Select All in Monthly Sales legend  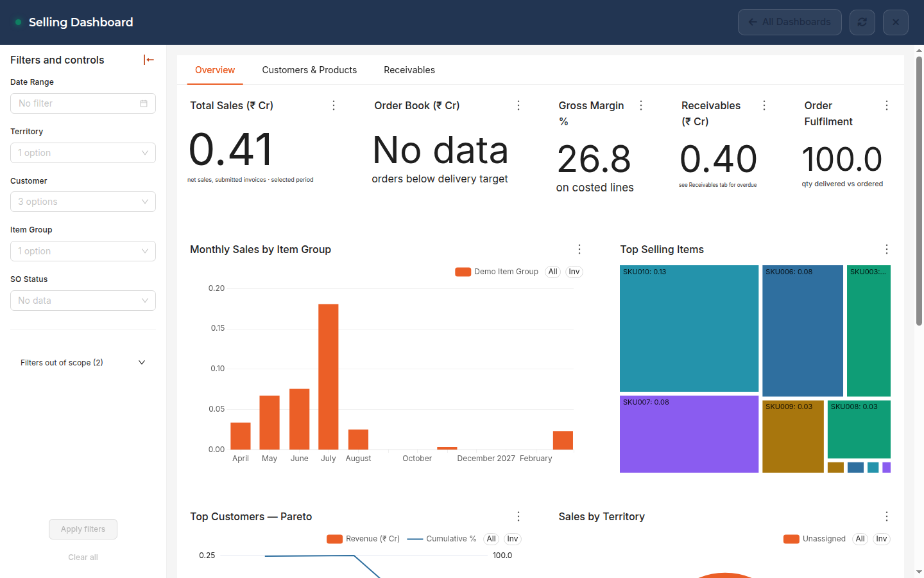(x=553, y=272)
